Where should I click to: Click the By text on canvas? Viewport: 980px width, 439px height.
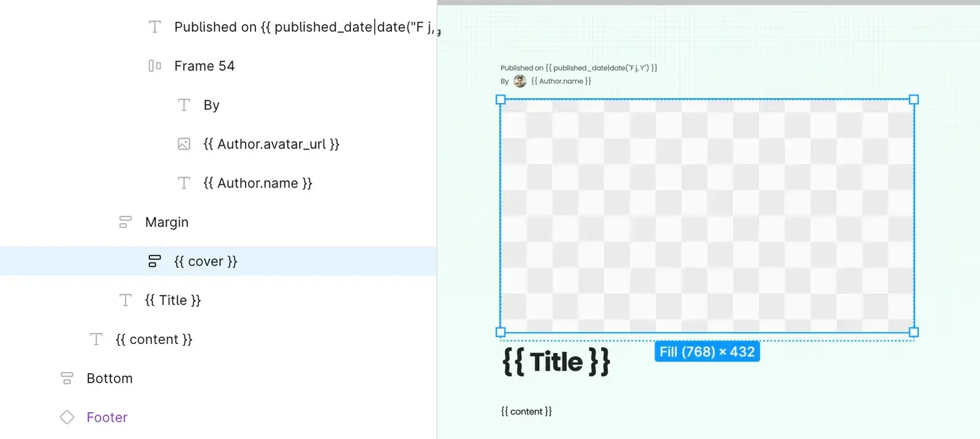[505, 82]
